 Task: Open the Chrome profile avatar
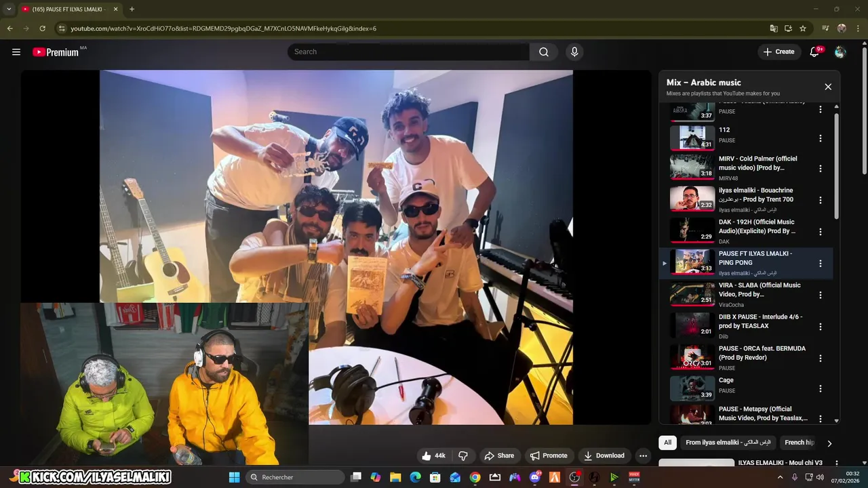pos(842,28)
